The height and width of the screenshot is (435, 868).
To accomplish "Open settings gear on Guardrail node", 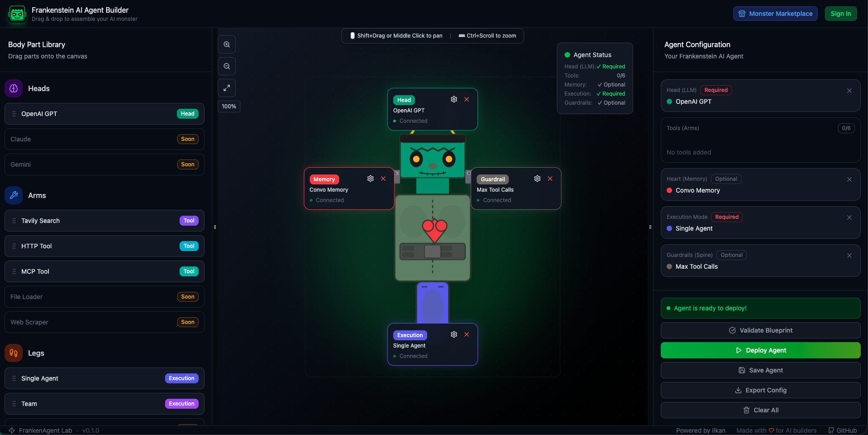I will (537, 179).
